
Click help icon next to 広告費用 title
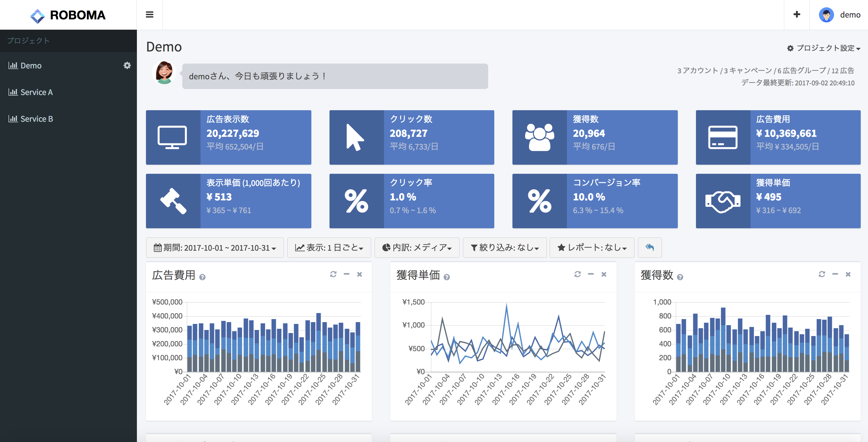click(202, 277)
